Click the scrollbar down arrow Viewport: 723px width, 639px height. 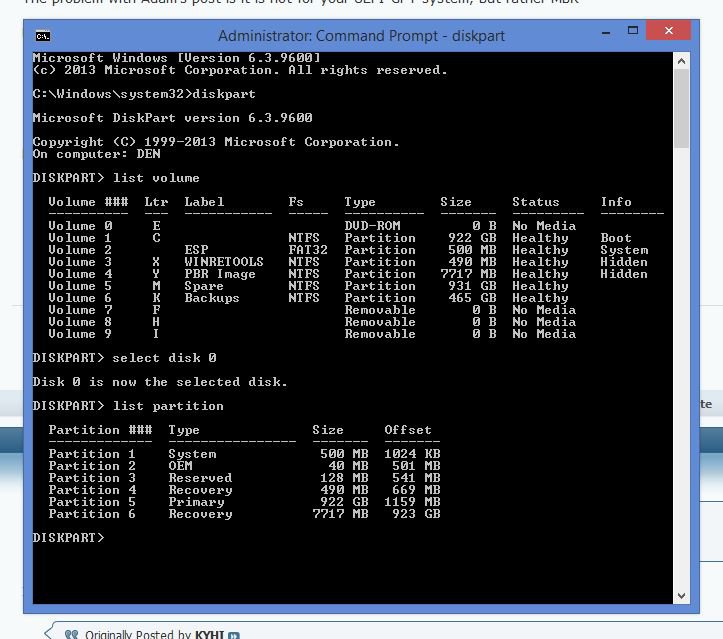pyautogui.click(x=682, y=595)
